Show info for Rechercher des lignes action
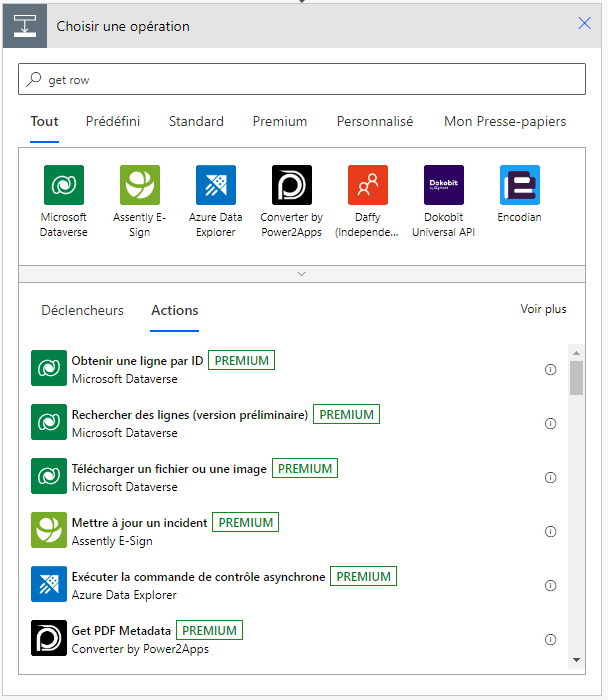 550,424
